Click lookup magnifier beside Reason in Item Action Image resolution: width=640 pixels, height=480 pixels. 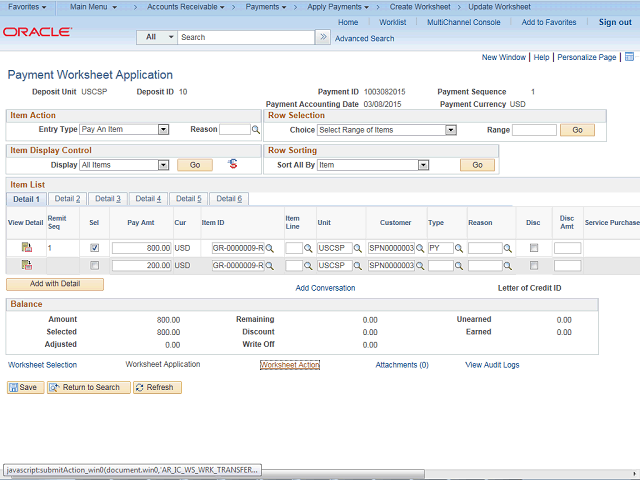click(x=257, y=130)
